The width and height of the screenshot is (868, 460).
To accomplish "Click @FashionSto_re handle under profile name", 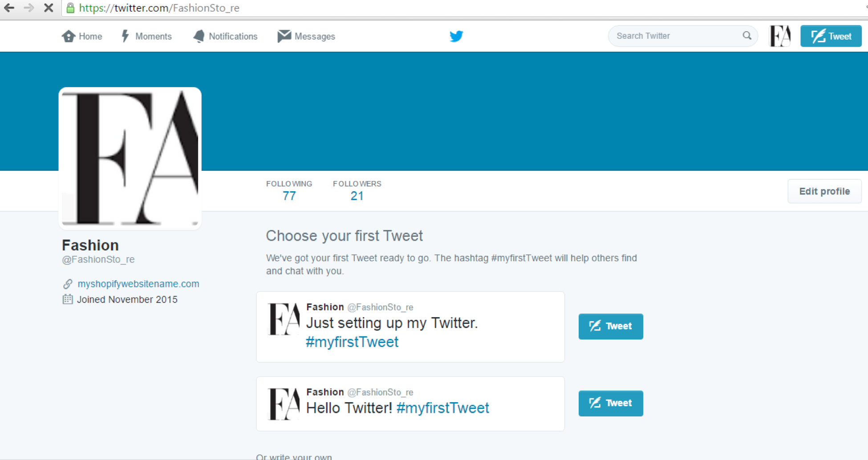I will [98, 259].
